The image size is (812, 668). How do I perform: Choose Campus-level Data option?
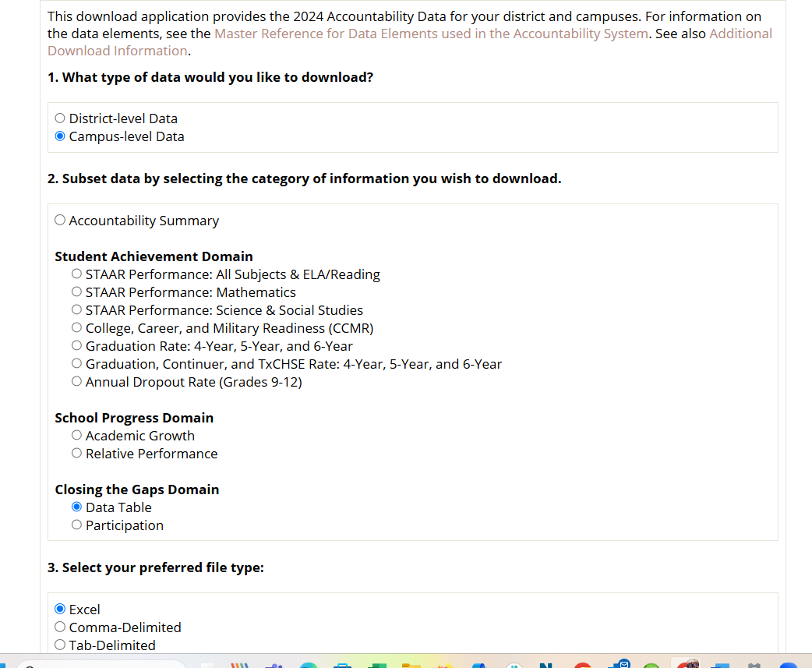click(60, 136)
